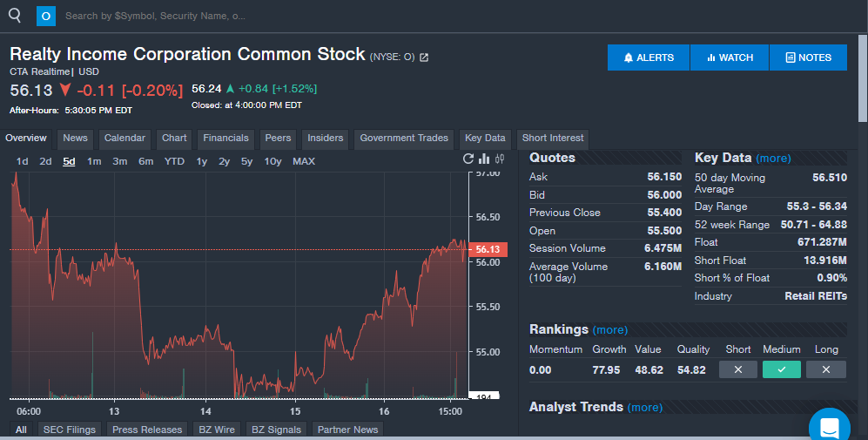Click Average Volume value 6.160M
The width and height of the screenshot is (868, 440).
(663, 267)
